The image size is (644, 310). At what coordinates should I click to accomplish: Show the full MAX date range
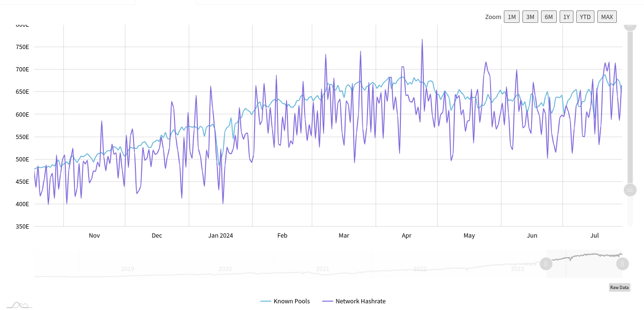coord(607,17)
